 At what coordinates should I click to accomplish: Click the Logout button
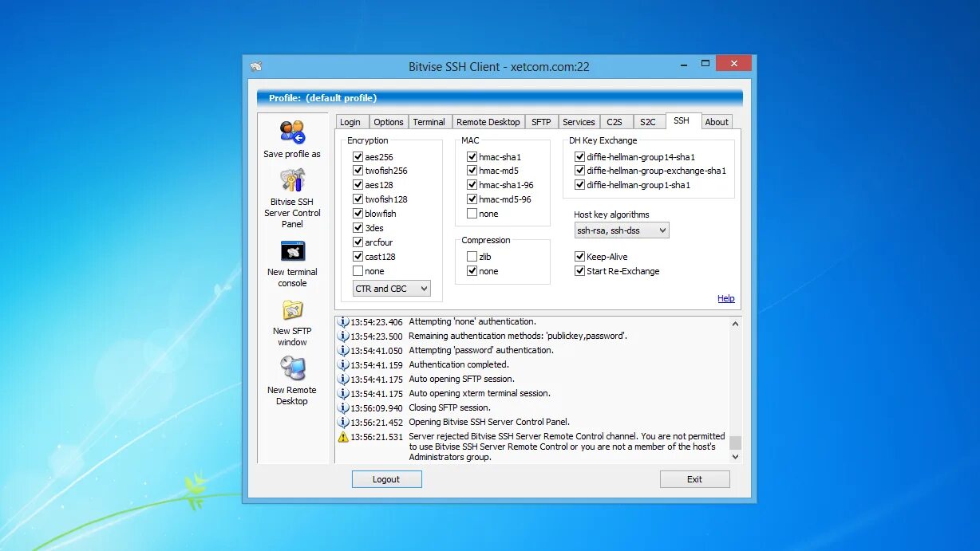point(386,479)
